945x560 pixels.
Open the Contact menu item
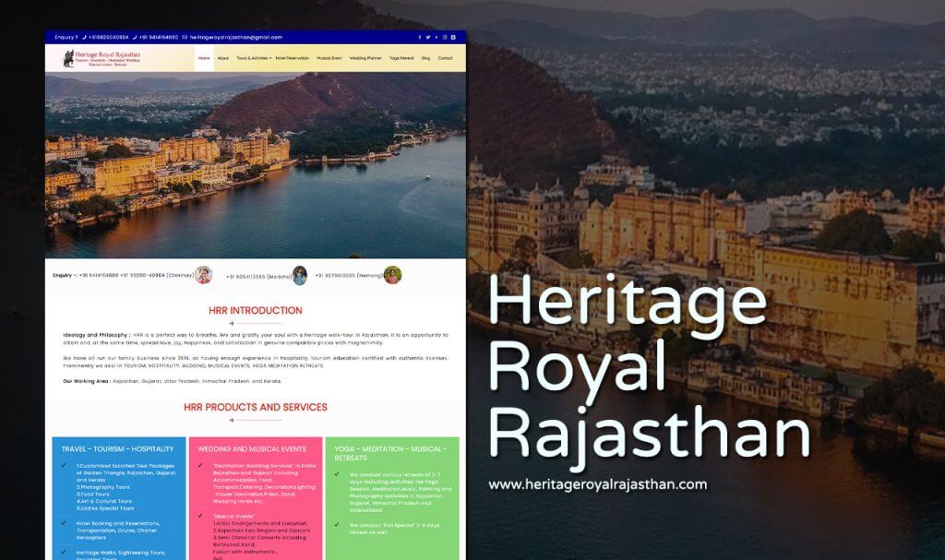pos(446,58)
